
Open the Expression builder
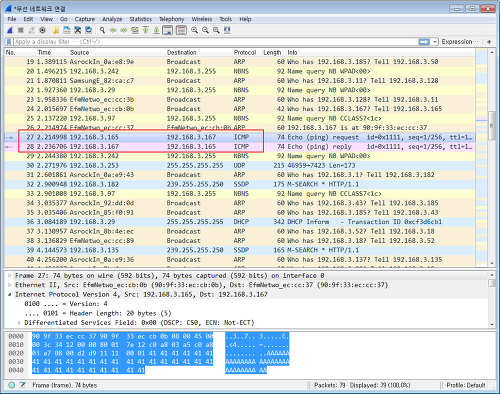[459, 42]
